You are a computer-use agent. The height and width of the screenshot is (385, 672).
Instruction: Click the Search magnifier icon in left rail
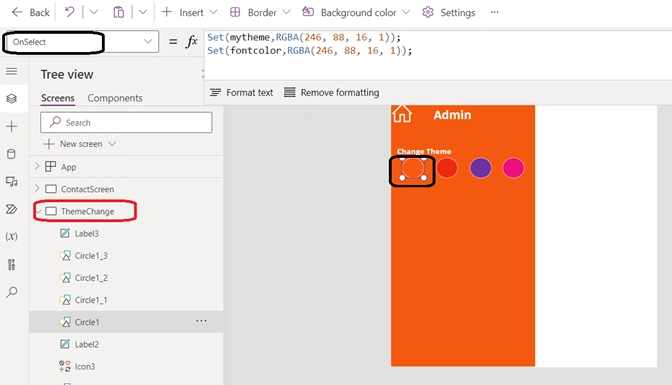[x=12, y=292]
